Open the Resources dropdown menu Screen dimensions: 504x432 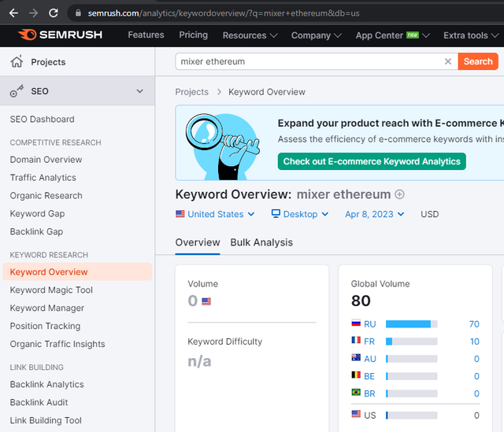250,35
